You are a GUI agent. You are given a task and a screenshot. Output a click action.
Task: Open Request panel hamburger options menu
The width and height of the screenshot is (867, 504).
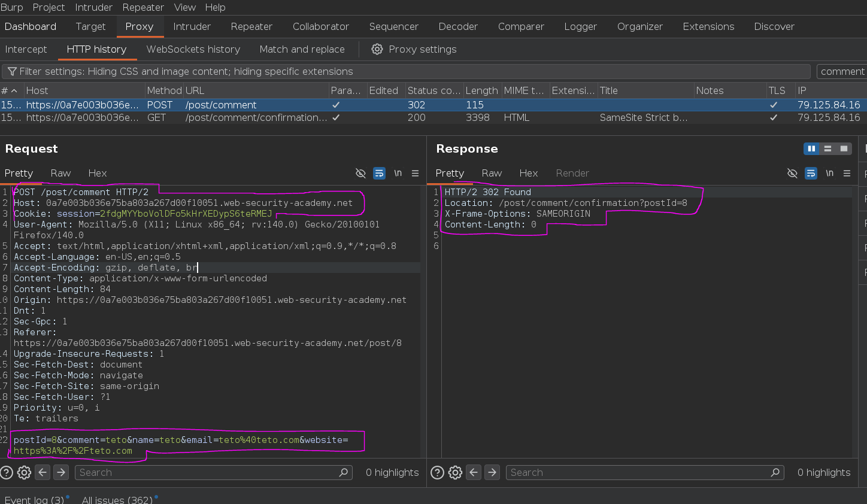(415, 173)
